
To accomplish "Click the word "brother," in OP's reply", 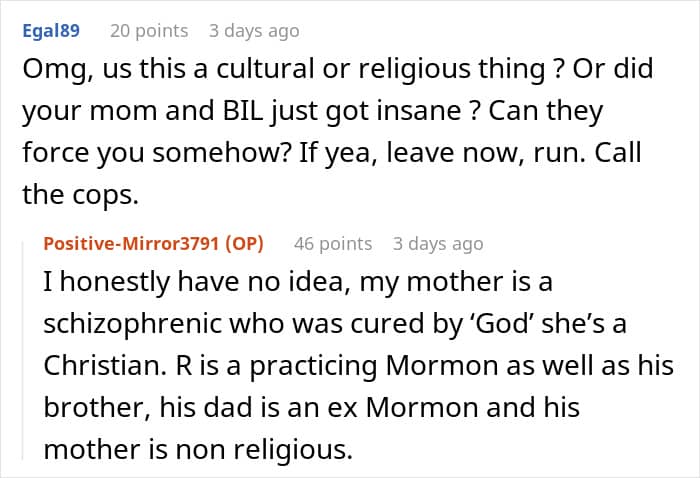I will pyautogui.click(x=97, y=407).
